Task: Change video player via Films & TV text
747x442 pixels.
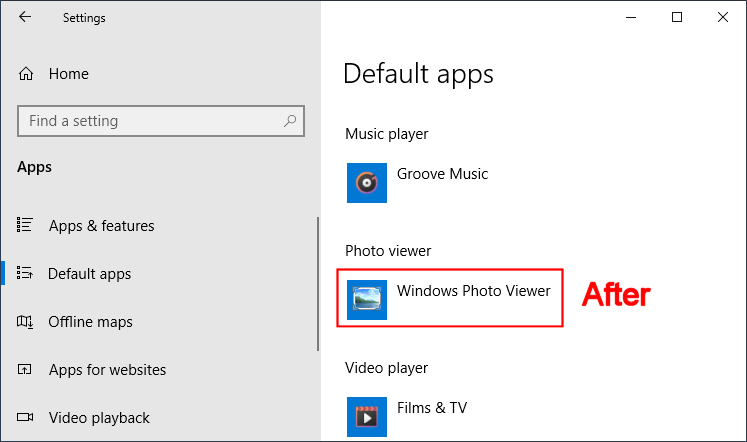Action: tap(431, 408)
